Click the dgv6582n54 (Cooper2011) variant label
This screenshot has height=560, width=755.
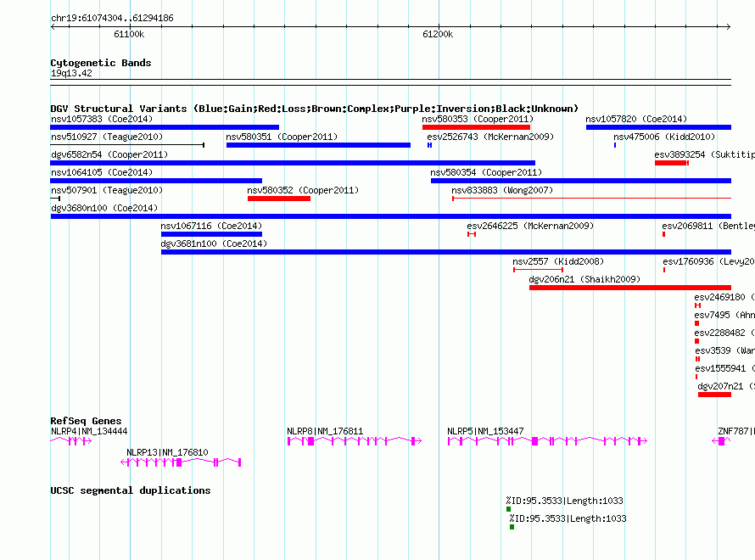109,154
